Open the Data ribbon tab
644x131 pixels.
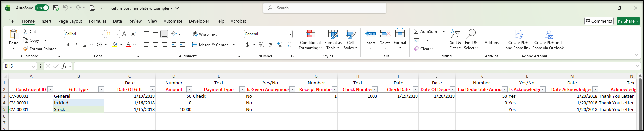coord(117,21)
